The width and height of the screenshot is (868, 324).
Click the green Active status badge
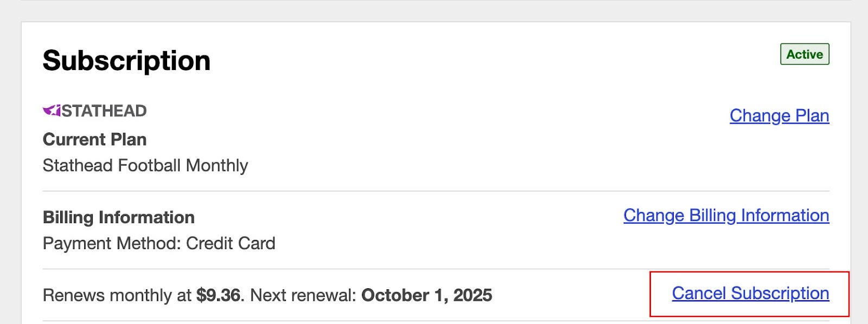pos(805,54)
